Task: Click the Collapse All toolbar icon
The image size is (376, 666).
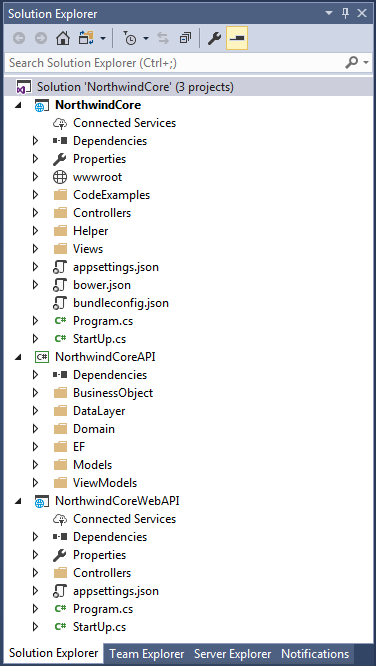Action: (x=185, y=39)
